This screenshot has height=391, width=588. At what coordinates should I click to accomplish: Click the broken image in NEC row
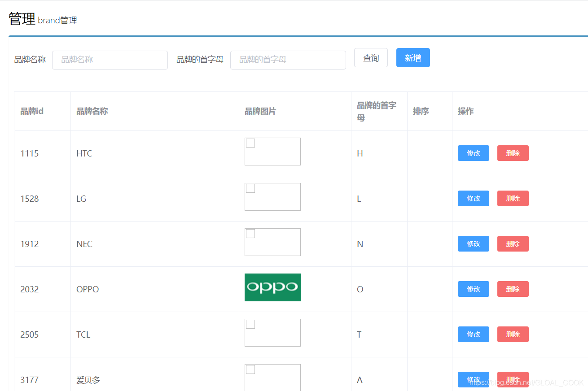click(272, 242)
